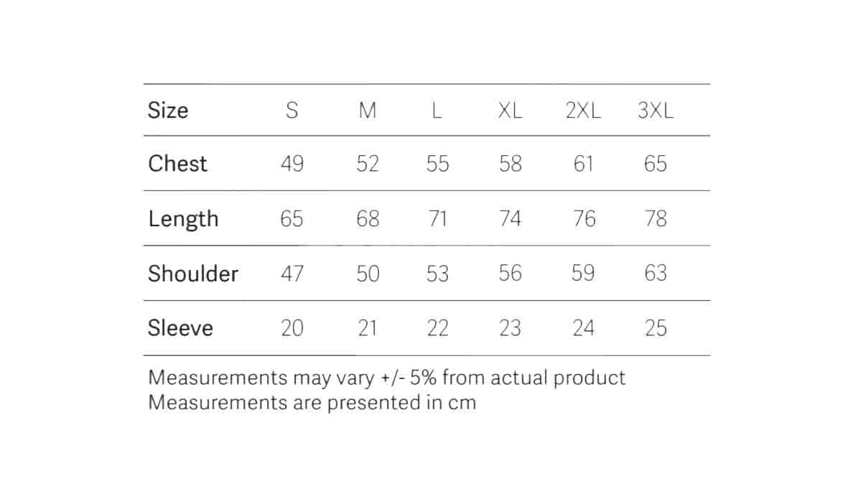Click the Chest value 49 for size S

coord(292,163)
